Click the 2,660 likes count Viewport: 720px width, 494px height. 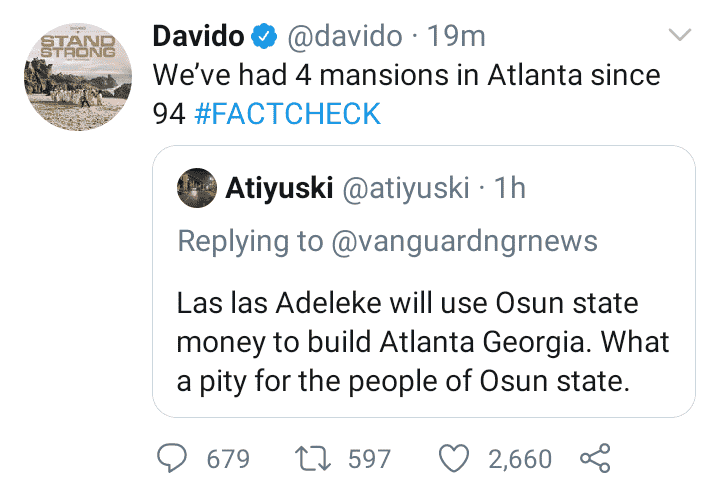click(519, 459)
